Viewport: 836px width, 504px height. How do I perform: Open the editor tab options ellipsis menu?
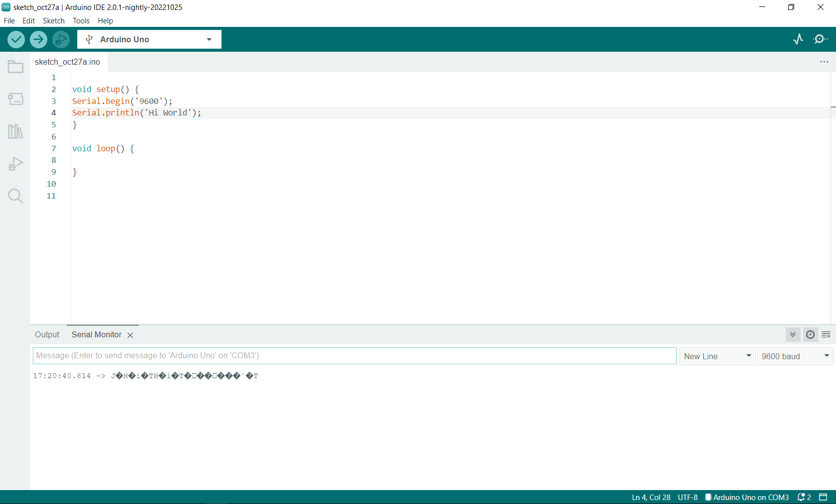click(824, 62)
